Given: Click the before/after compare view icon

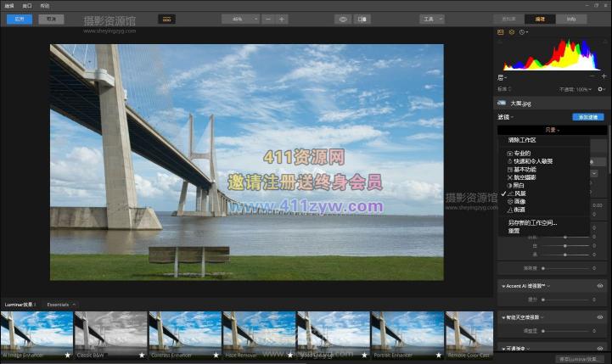Looking at the screenshot, I should point(362,19).
